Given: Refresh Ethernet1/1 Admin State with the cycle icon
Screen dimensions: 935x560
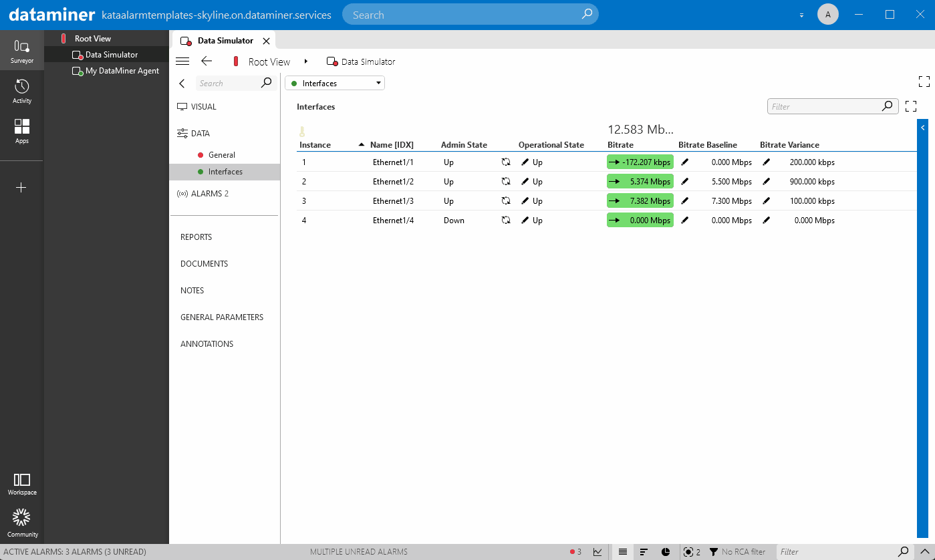Looking at the screenshot, I should pos(506,162).
